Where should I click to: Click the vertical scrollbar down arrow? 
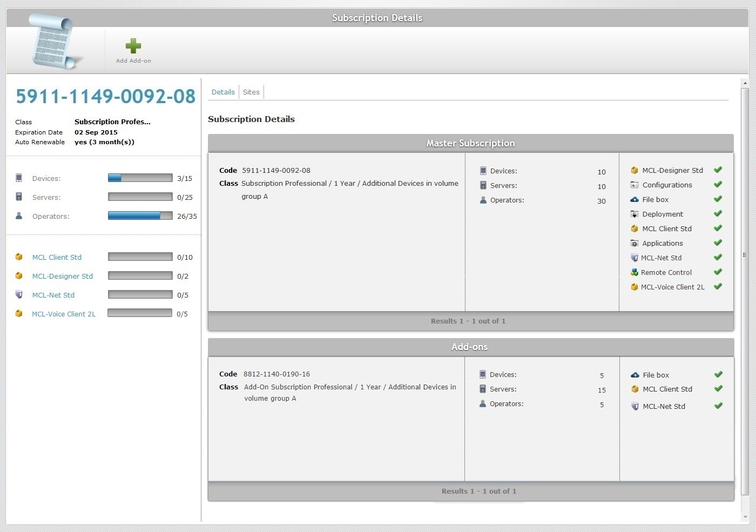click(x=745, y=517)
